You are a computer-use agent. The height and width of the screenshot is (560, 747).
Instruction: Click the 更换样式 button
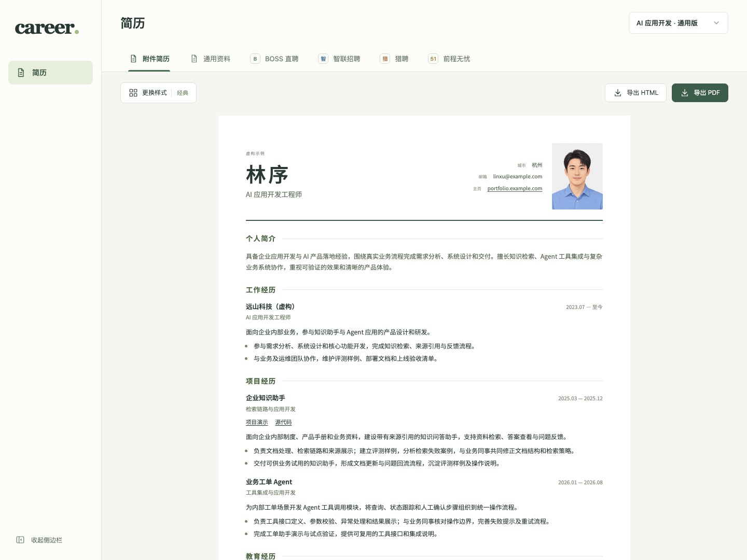point(158,93)
